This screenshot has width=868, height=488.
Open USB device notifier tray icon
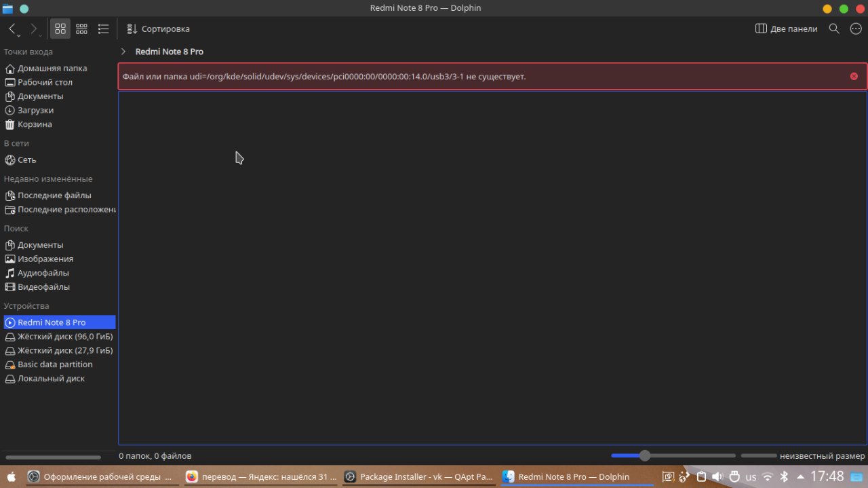[x=734, y=476]
